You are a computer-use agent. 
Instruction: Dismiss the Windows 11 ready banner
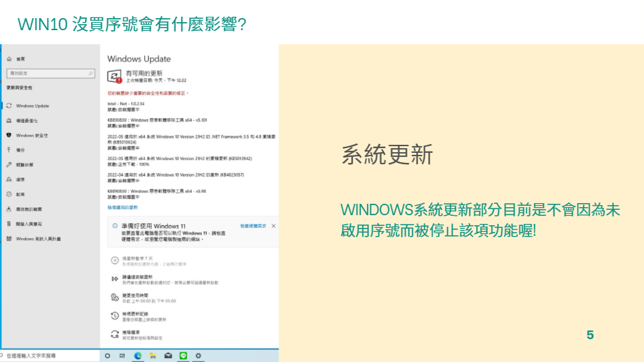[274, 226]
